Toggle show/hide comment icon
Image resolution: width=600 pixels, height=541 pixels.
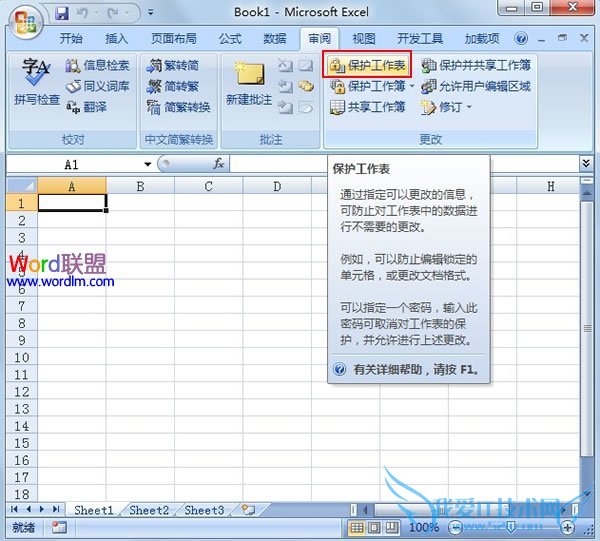point(306,65)
